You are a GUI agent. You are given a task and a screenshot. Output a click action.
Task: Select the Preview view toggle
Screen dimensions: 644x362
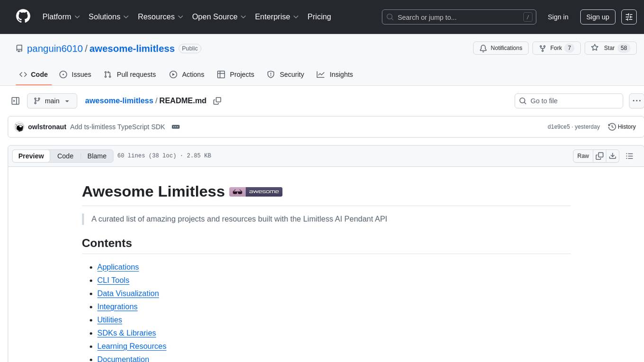coord(31,156)
